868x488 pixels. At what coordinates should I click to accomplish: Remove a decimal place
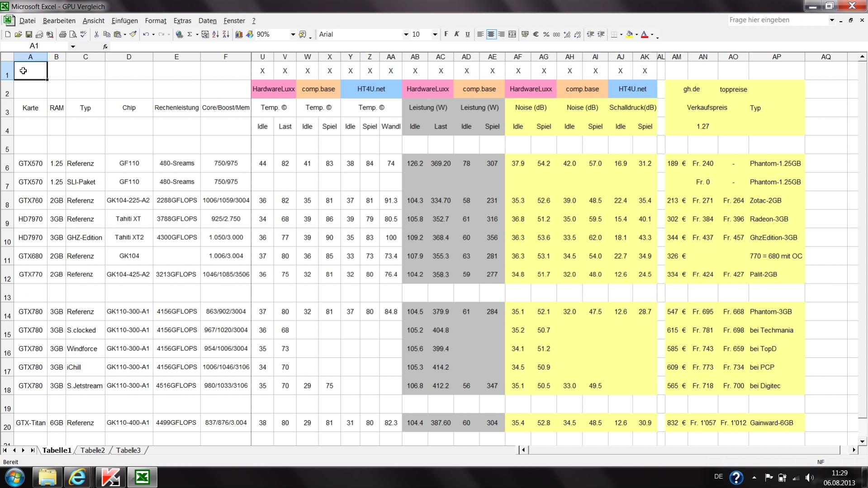[x=578, y=34]
